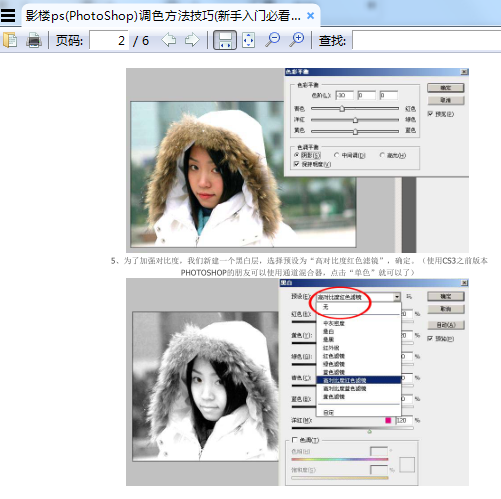The image size is (501, 499).
Task: Click the first 色阶 field showing -30
Action: [344, 95]
